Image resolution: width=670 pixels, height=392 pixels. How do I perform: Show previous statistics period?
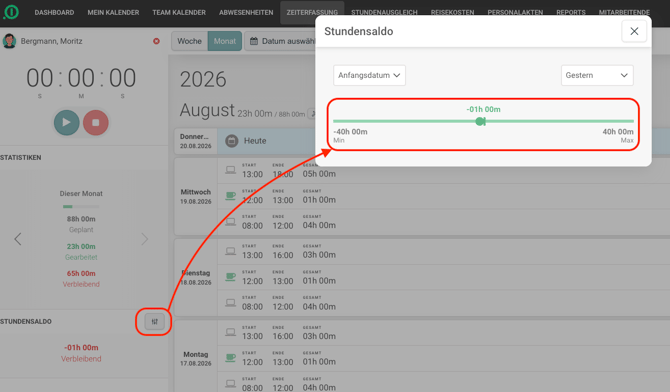pyautogui.click(x=18, y=239)
